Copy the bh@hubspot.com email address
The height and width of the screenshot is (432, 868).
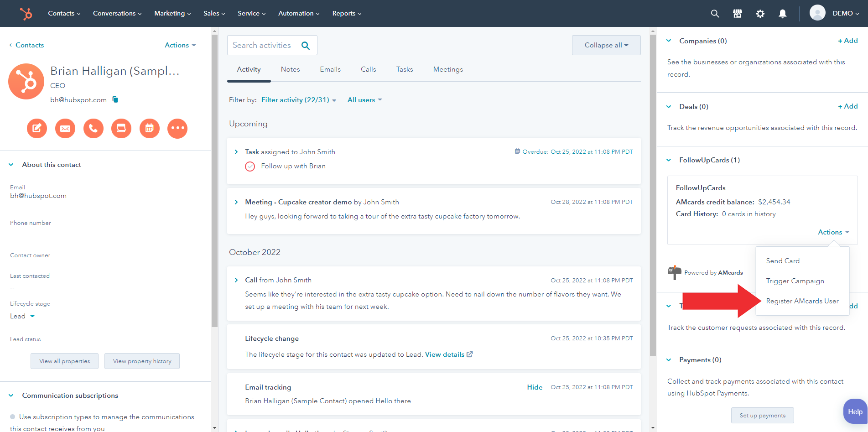pyautogui.click(x=115, y=99)
